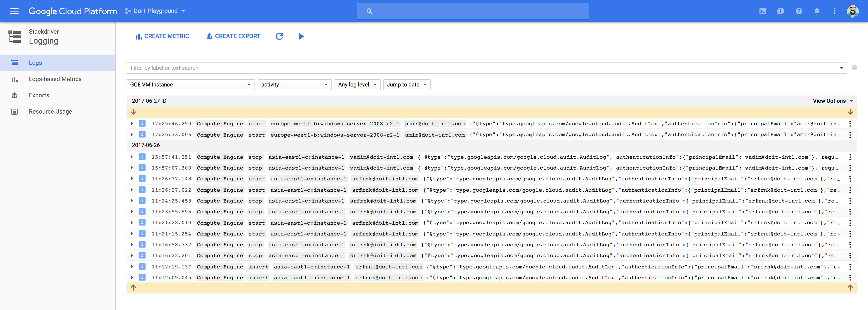Screen dimensions: 868x310
Task: Open more menu for 15:57:41.251 entry
Action: coord(850,157)
